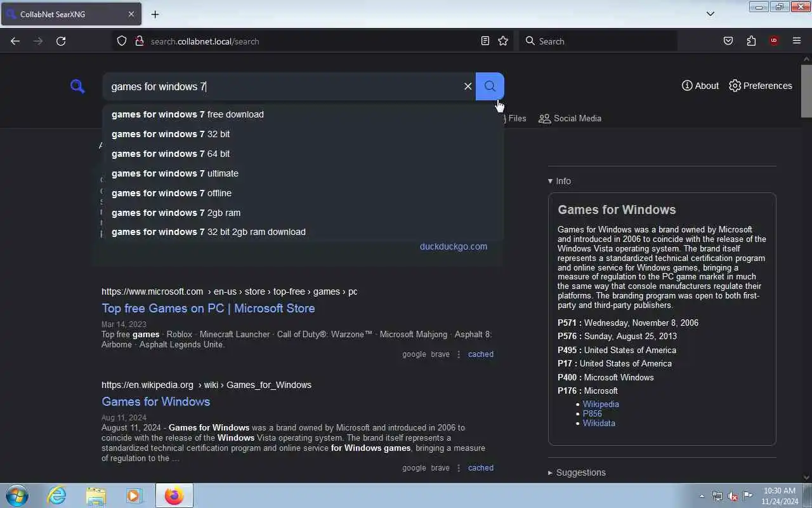Toggle reader view icon in address bar
The image size is (812, 508).
(x=485, y=41)
